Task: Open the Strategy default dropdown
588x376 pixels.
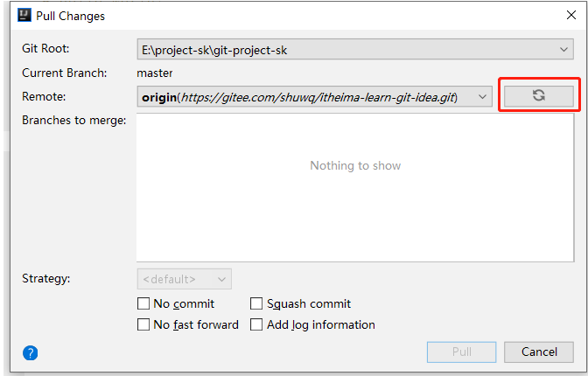Action: (x=184, y=279)
